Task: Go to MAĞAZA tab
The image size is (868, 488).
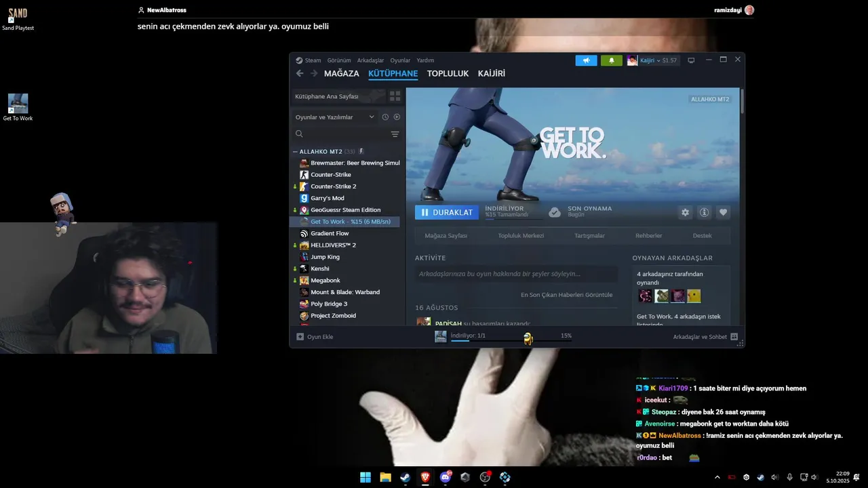Action: point(342,73)
